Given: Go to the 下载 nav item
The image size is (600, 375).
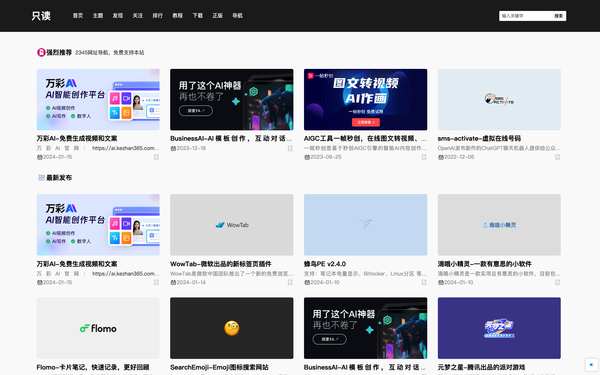Looking at the screenshot, I should [197, 16].
